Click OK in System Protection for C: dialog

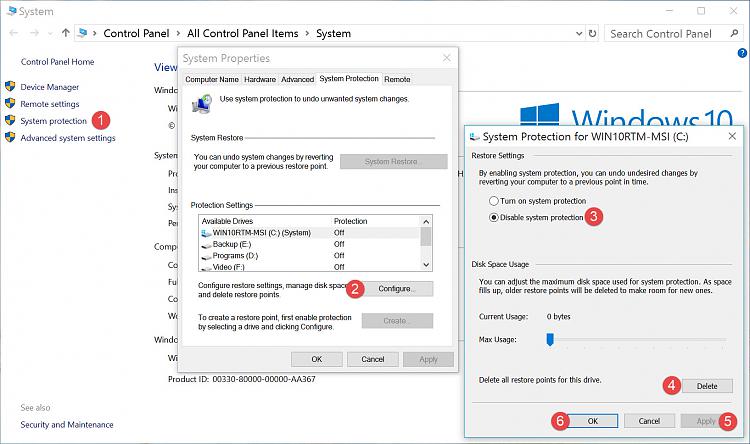(593, 421)
